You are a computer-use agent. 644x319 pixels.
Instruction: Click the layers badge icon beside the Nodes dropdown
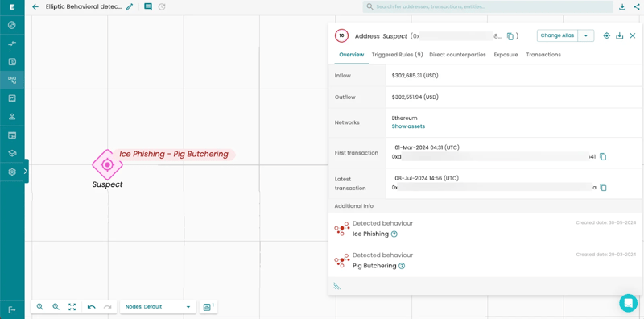click(208, 307)
